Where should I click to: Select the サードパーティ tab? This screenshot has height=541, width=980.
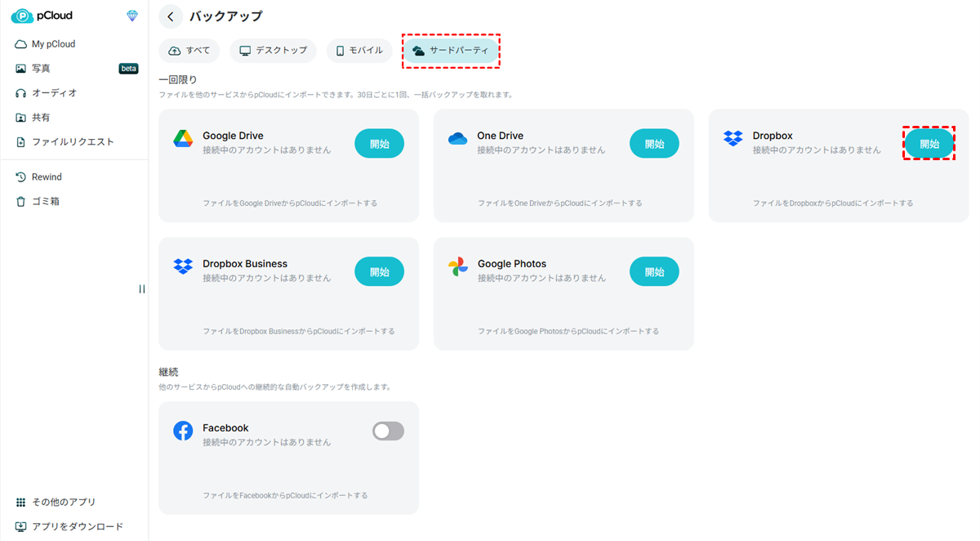tap(450, 51)
